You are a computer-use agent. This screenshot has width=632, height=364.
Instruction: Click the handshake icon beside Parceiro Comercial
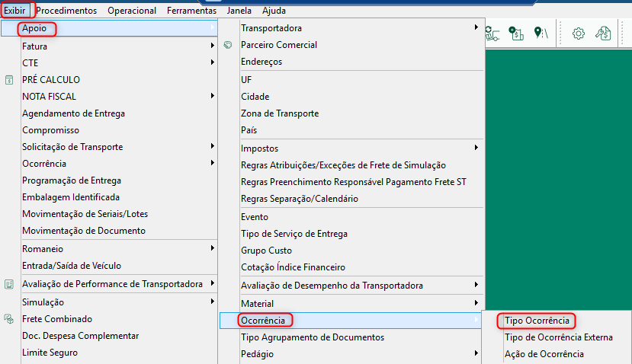point(228,45)
